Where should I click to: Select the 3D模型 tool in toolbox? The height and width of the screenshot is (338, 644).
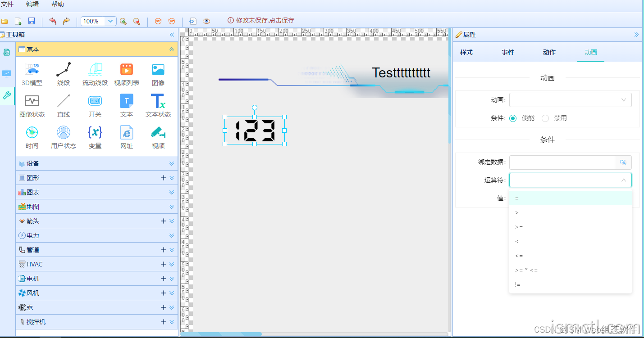click(x=32, y=73)
